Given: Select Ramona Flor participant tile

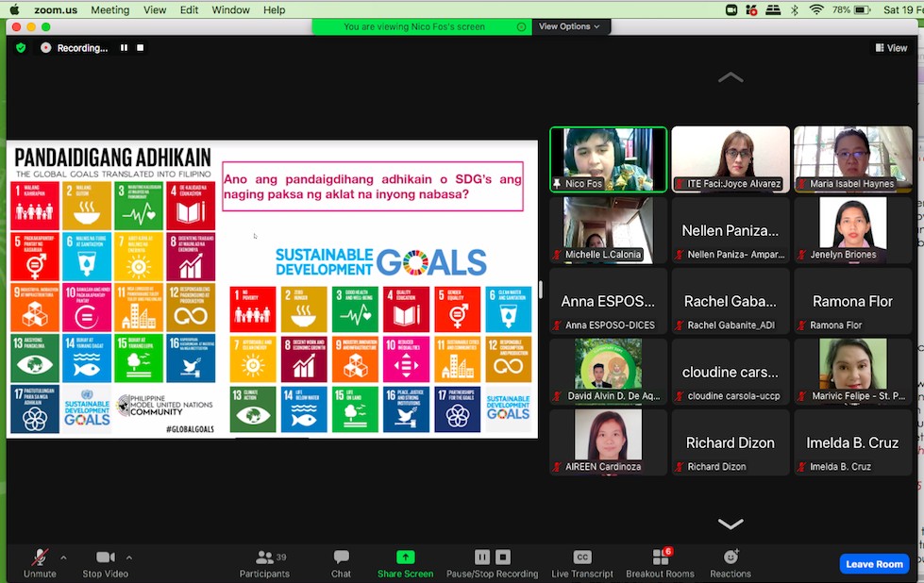Looking at the screenshot, I should [852, 301].
